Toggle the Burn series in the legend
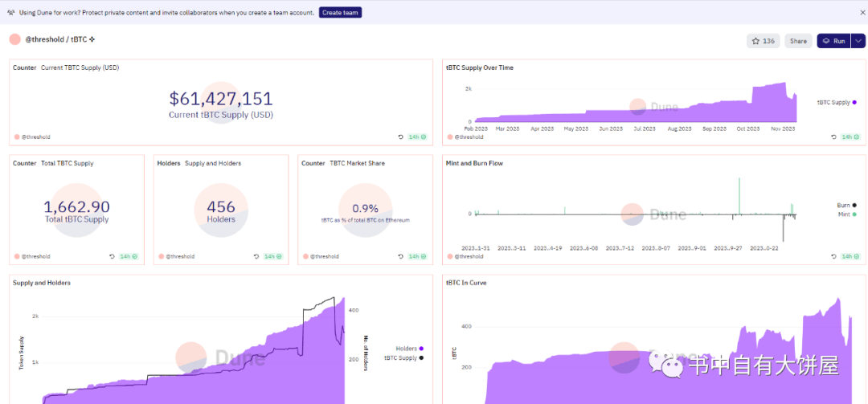The width and height of the screenshot is (868, 404). [847, 206]
